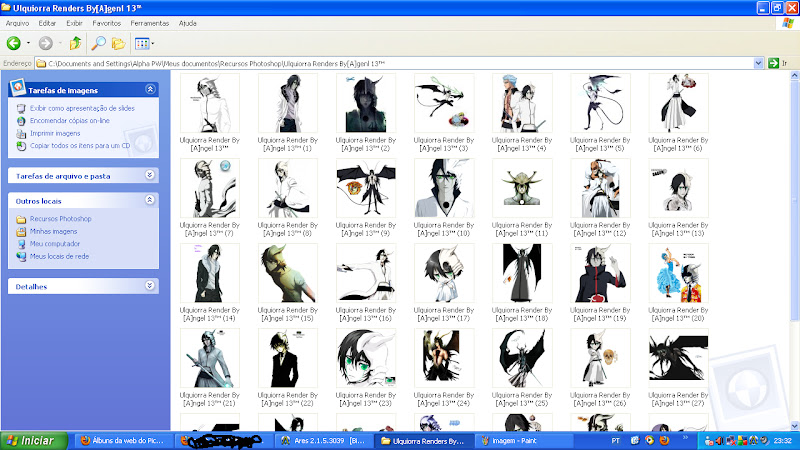Select thumbnail Ulquiorra Render (23)

tap(366, 358)
